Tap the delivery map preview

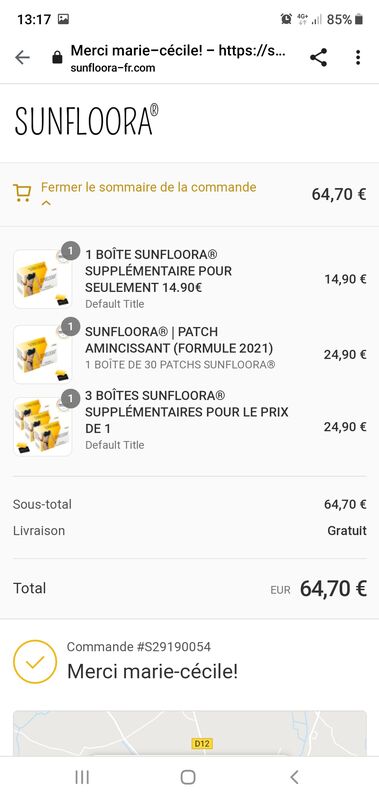coord(190,733)
